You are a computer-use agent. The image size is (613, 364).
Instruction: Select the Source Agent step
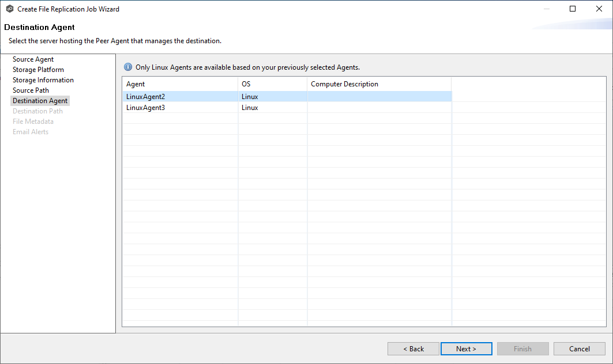point(33,59)
